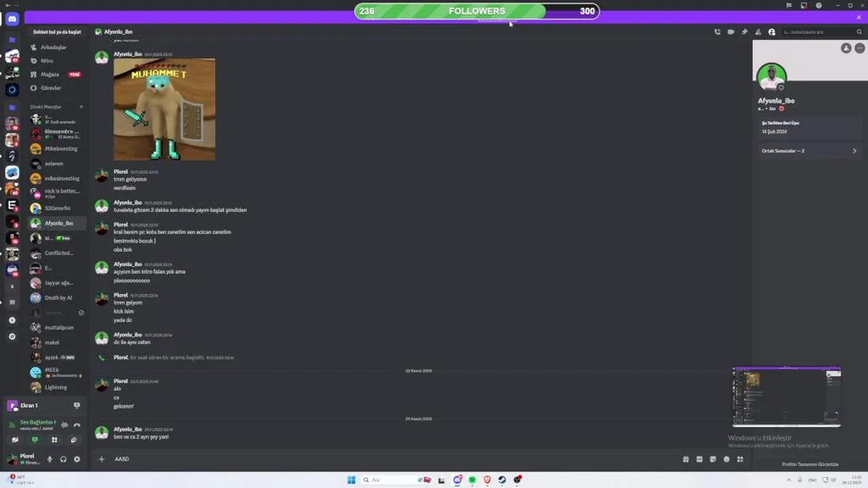Open more options on profile panel
Screen dimensions: 868x488
click(x=859, y=48)
